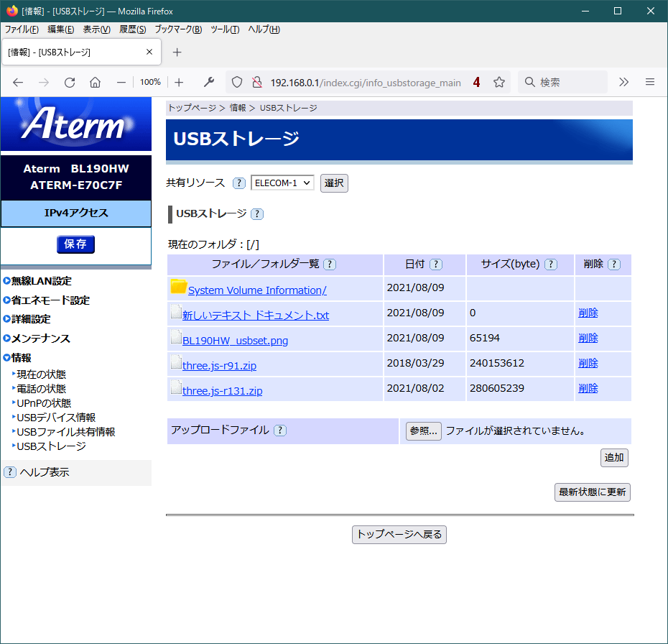This screenshot has height=644, width=668.
Task: Open help for 共有リソース
Action: click(239, 183)
